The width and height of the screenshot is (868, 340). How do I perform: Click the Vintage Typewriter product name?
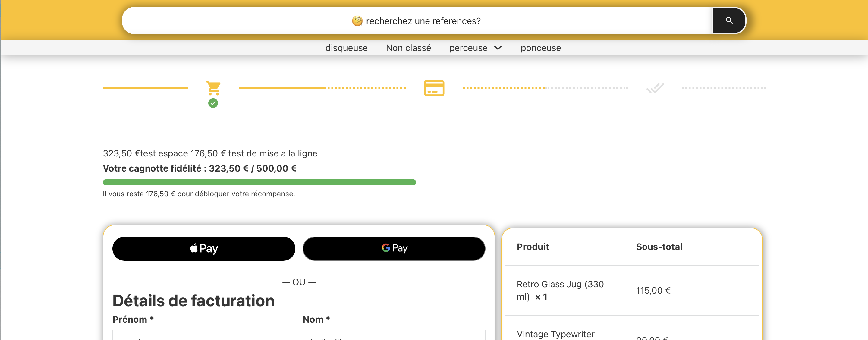pyautogui.click(x=555, y=334)
